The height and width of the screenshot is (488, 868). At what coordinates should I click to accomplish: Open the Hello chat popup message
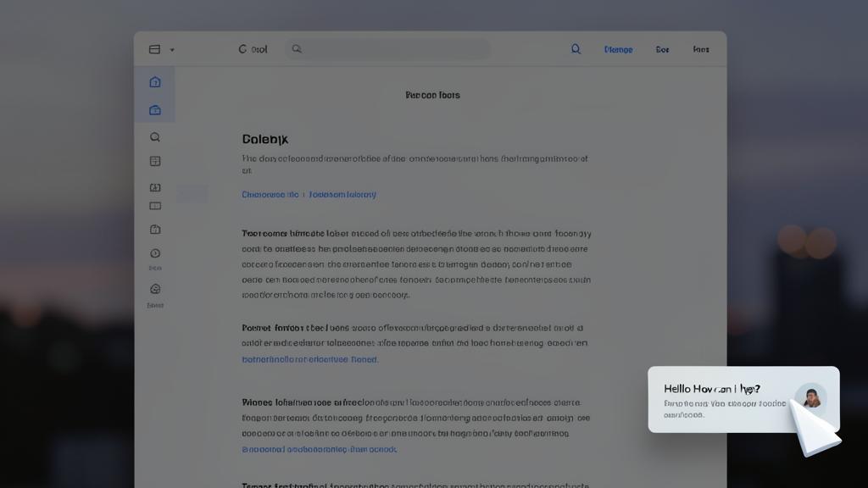pos(743,400)
